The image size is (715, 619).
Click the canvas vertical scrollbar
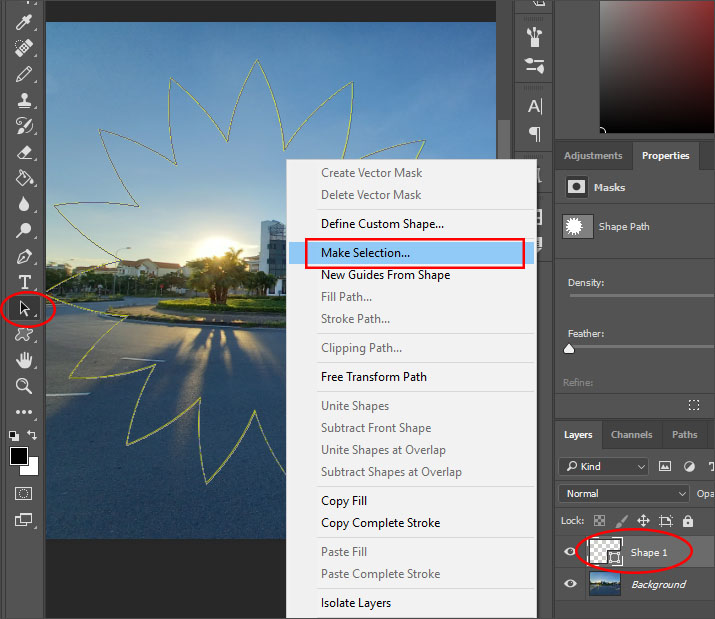click(503, 139)
